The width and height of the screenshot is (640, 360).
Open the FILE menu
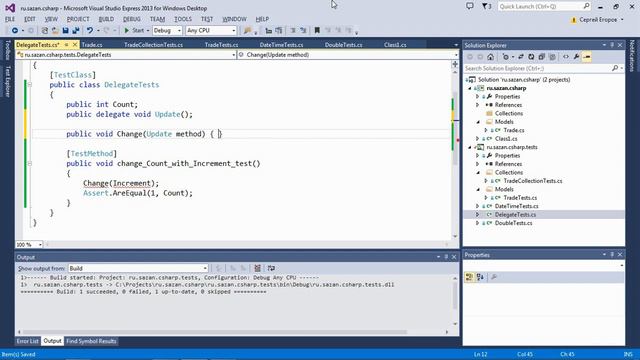10,19
